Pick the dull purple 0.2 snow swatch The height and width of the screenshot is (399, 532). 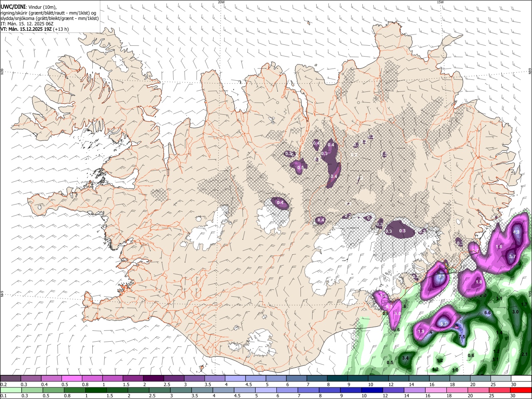click(x=10, y=379)
